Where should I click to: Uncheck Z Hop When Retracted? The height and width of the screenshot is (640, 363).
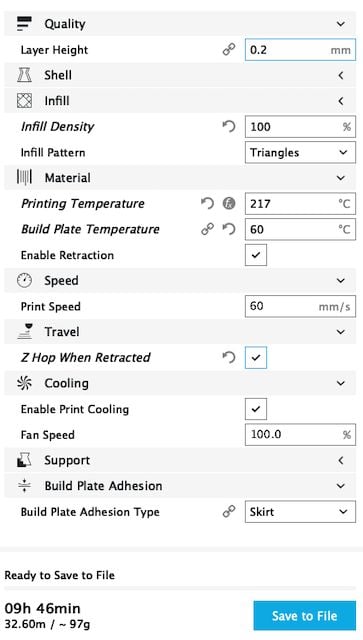256,358
